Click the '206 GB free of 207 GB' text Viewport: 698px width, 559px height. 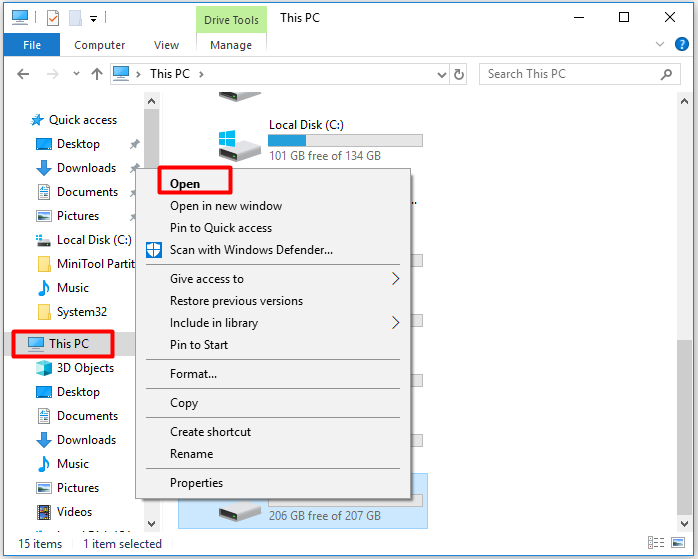click(x=325, y=516)
